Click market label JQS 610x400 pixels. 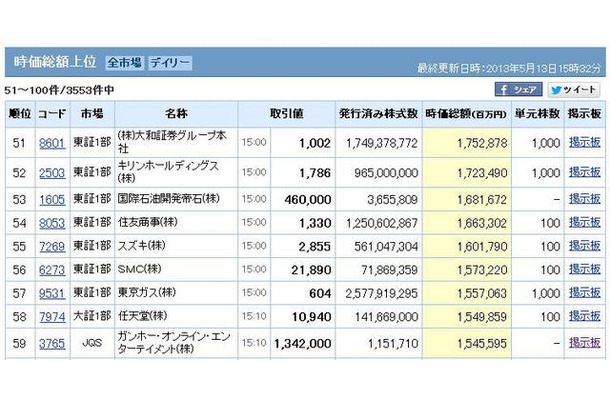(x=92, y=343)
